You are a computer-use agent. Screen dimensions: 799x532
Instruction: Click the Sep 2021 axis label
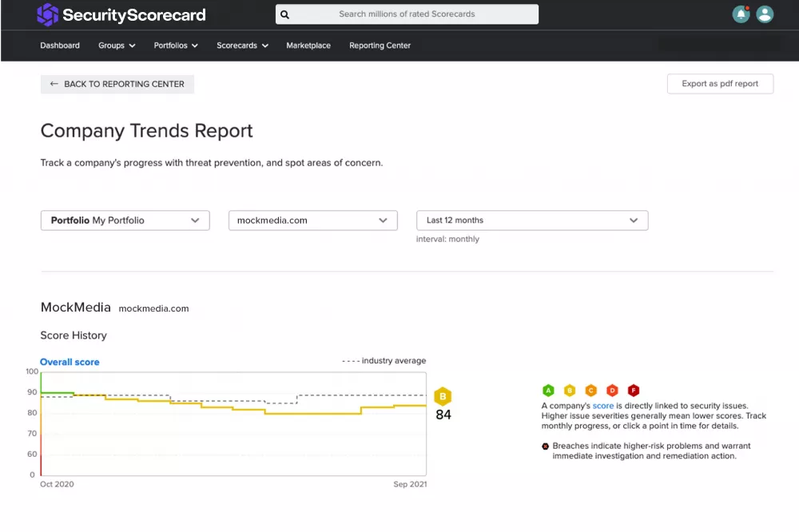410,484
